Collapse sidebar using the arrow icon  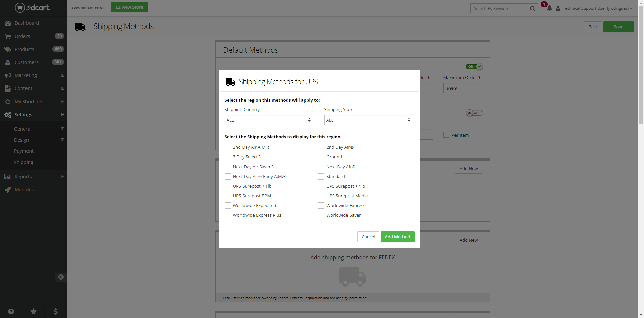pyautogui.click(x=61, y=277)
